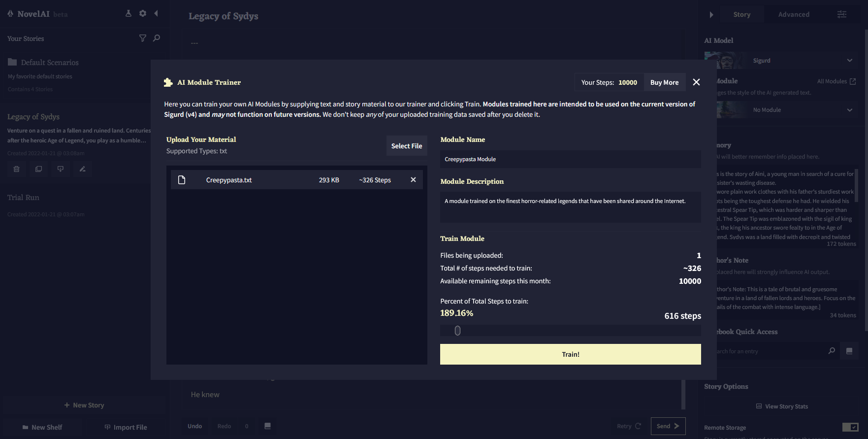
Task: Click the lorebook search entry field
Action: 771,351
